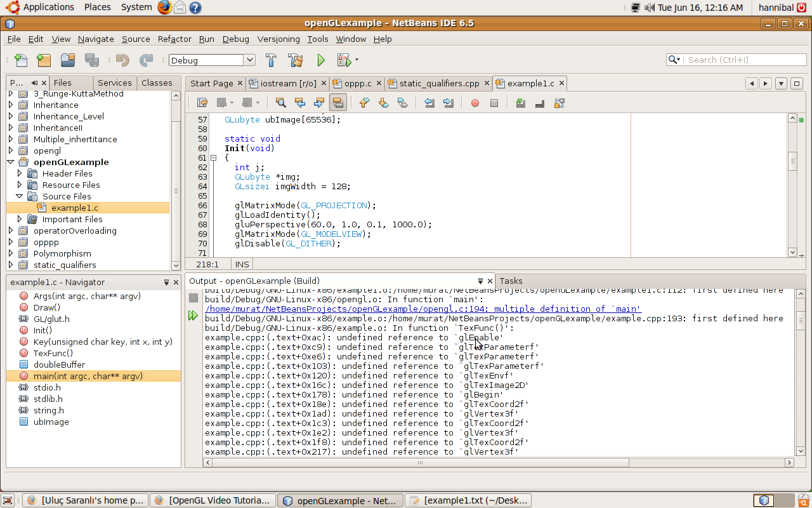This screenshot has width=812, height=508.
Task: Collapse code fold at line 61
Action: pyautogui.click(x=213, y=157)
